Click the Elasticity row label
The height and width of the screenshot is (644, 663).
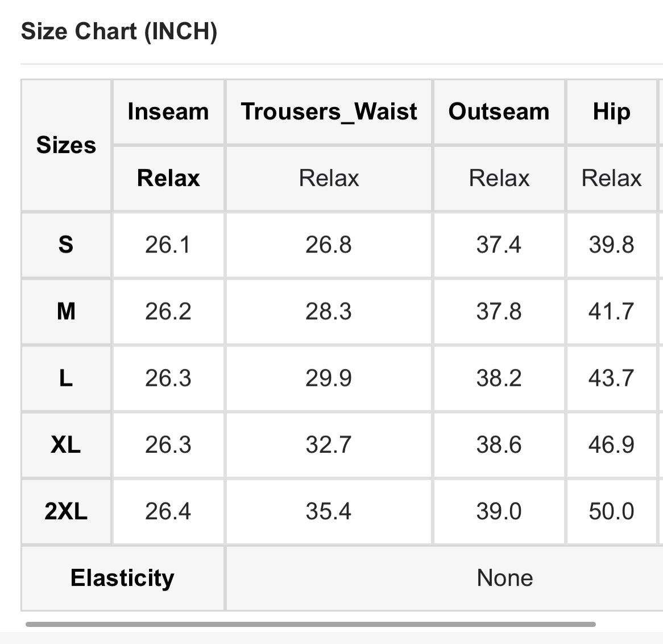tap(123, 578)
